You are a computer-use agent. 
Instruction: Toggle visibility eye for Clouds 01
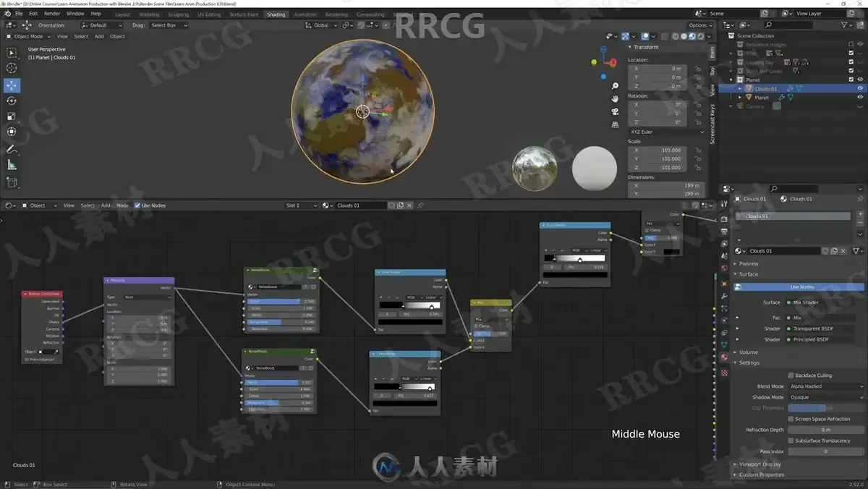coord(860,88)
